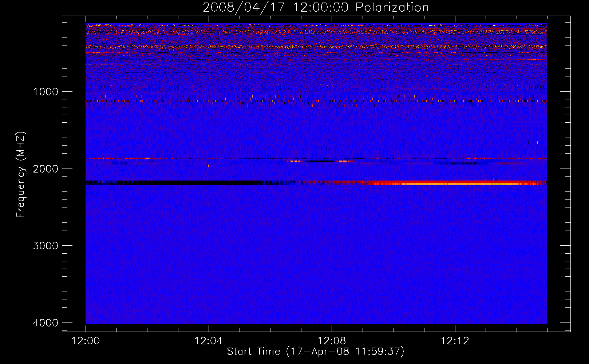The height and width of the screenshot is (364, 589).
Task: Click the '1000' frequency tick label
Action: point(46,92)
